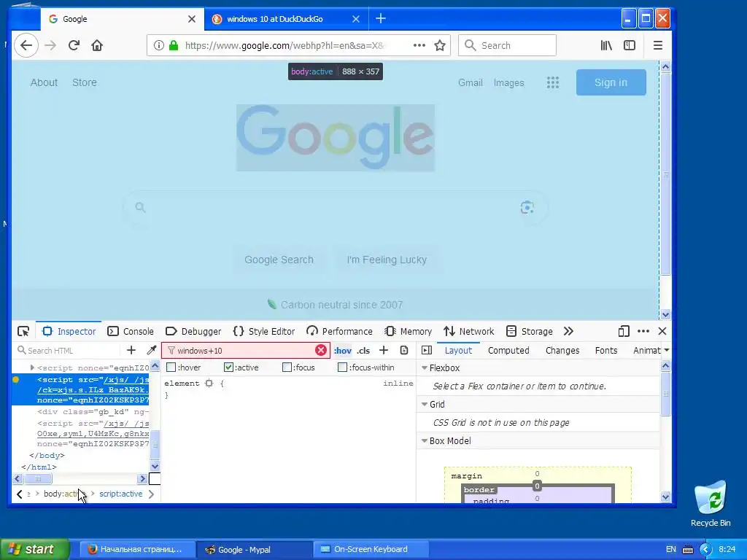
Task: Open page actions three-dot menu in address bar
Action: (x=419, y=45)
